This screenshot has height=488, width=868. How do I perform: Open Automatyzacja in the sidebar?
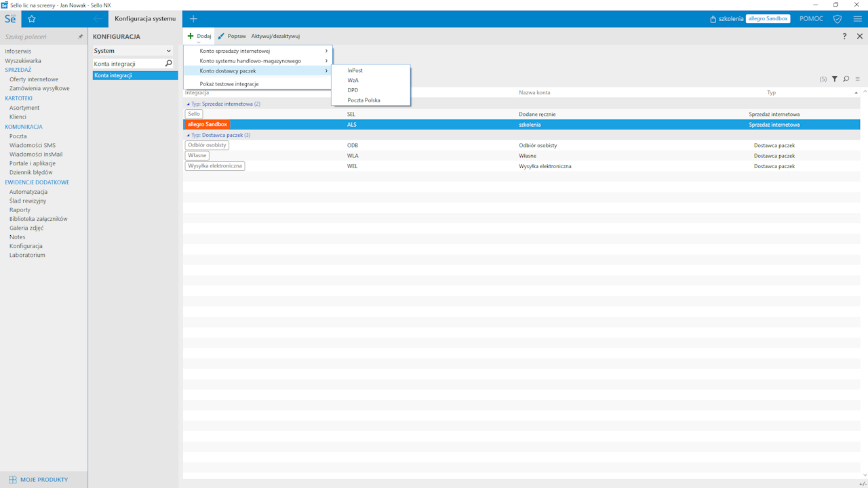[x=28, y=192]
